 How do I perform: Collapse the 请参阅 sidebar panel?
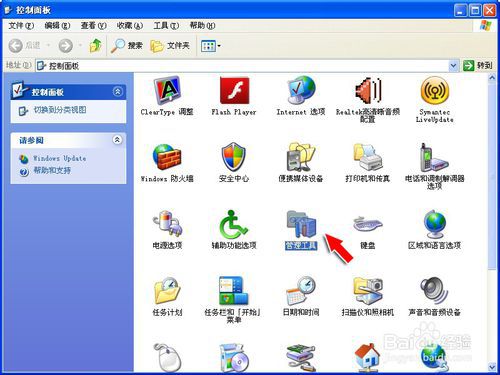(x=117, y=140)
